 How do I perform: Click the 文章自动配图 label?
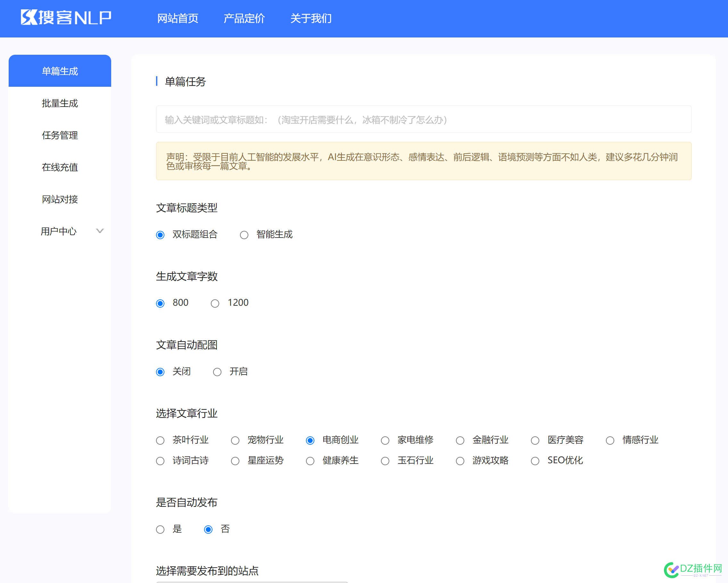pos(187,344)
